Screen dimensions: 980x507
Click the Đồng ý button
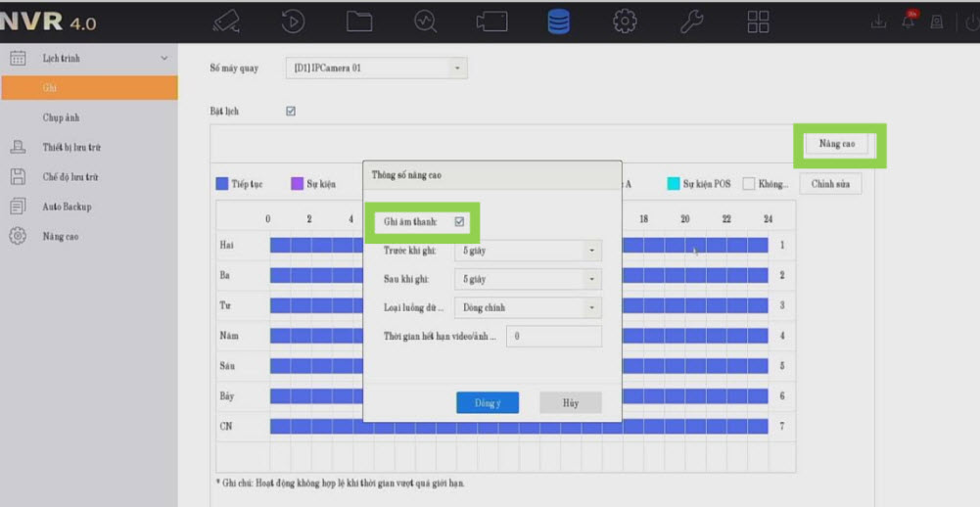488,403
